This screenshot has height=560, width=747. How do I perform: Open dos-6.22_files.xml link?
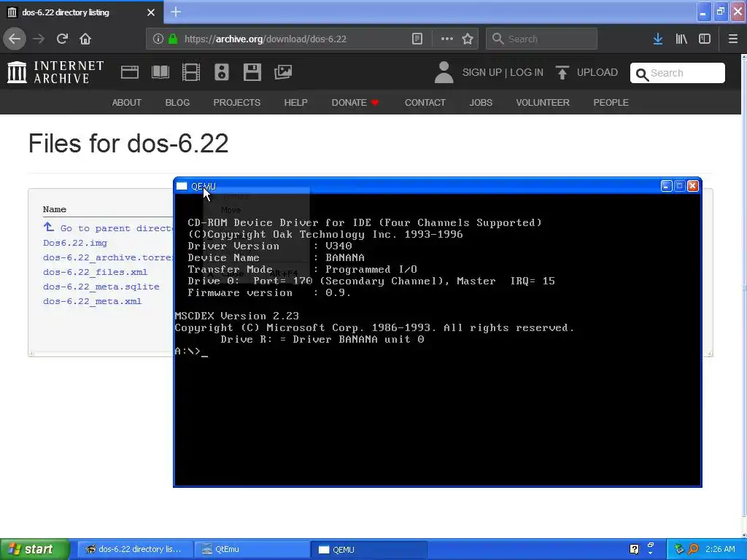[95, 273]
